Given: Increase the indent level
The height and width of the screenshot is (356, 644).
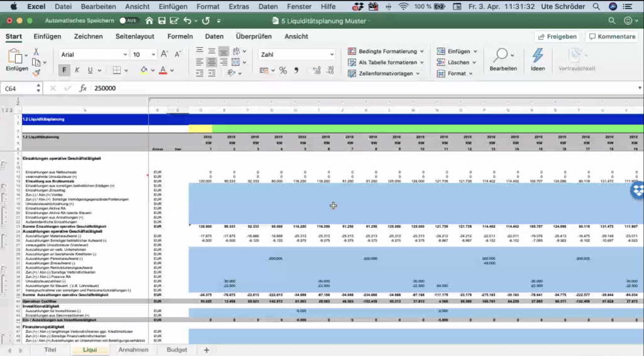Looking at the screenshot, I should coord(211,73).
